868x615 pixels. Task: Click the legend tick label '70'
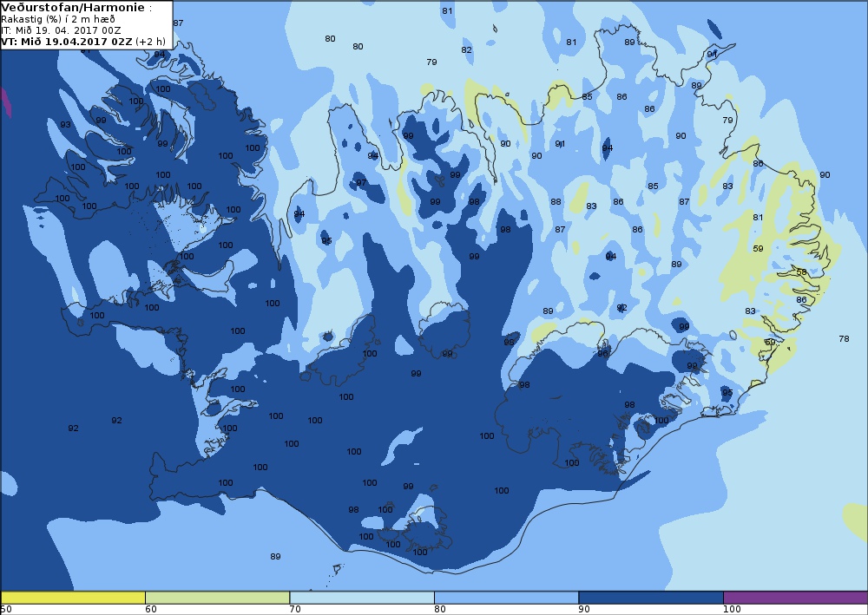(295, 609)
